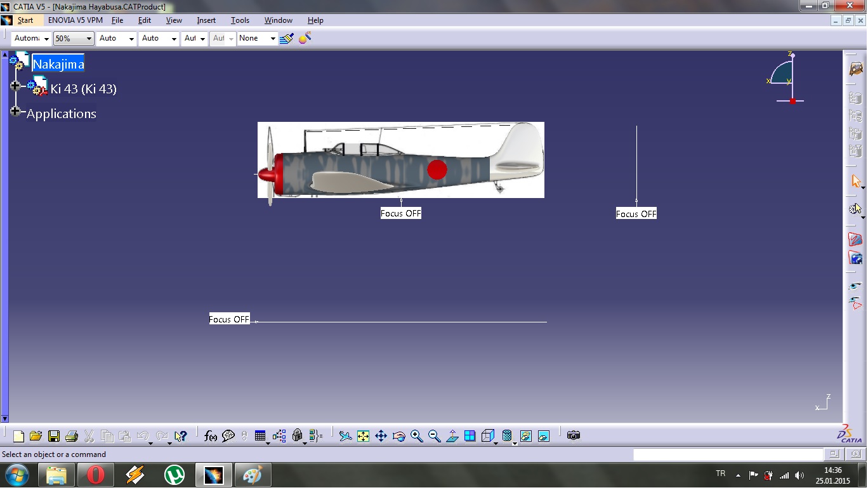Select the Nakajima root tree item
This screenshot has height=490, width=868.
point(58,64)
